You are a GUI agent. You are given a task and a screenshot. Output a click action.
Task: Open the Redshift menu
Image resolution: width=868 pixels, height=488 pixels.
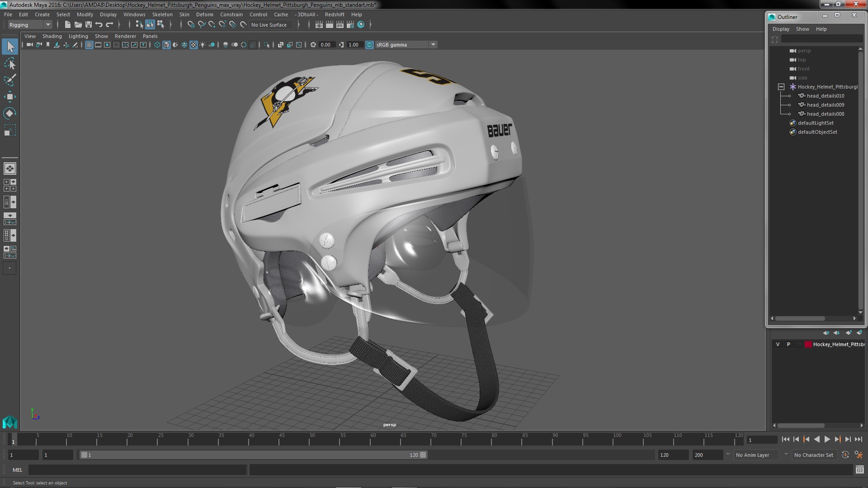335,14
